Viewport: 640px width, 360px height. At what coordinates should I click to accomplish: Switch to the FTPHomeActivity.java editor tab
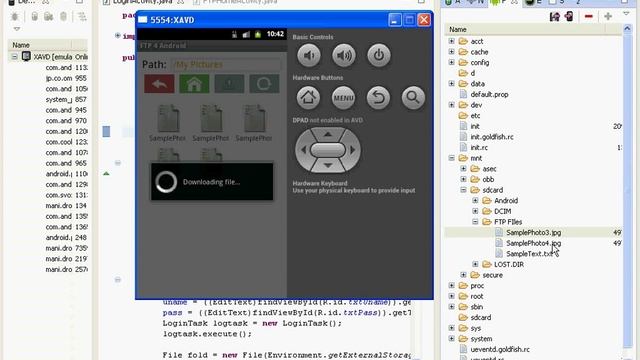pyautogui.click(x=236, y=2)
